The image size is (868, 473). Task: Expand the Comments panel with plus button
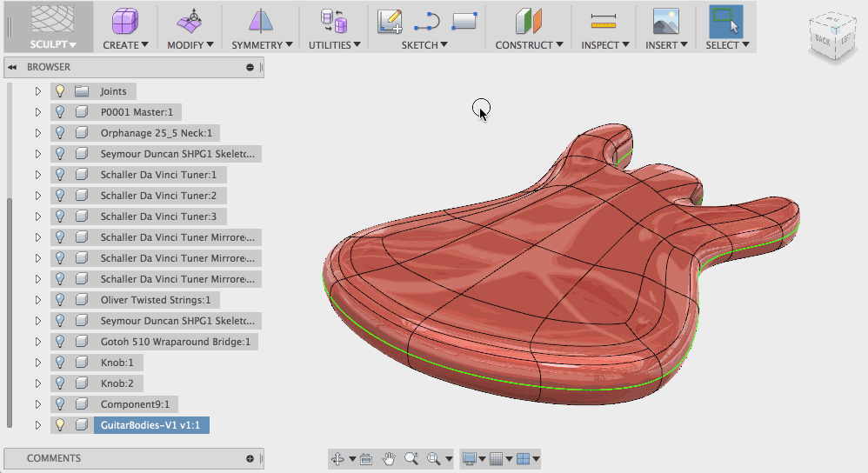pyautogui.click(x=250, y=458)
